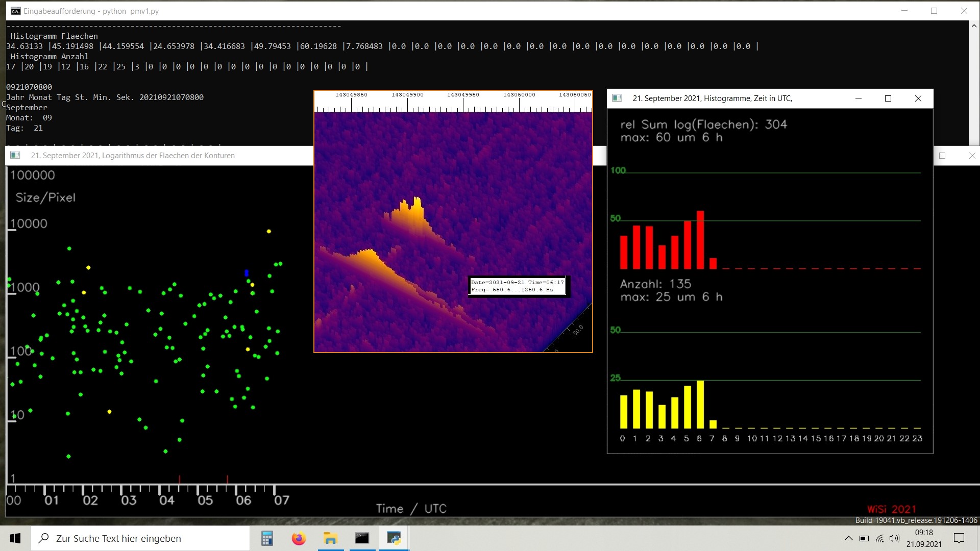The width and height of the screenshot is (980, 551).
Task: Close the Histogramme window
Action: [x=918, y=98]
